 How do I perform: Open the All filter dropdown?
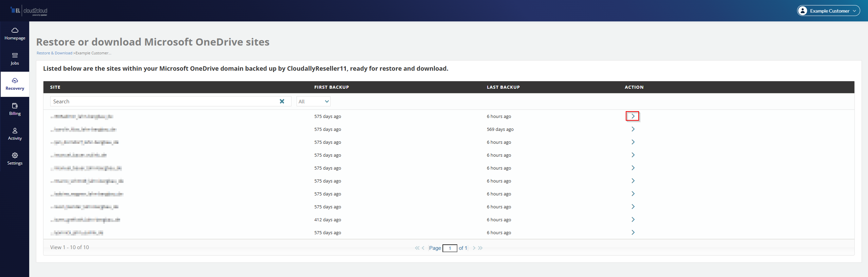pyautogui.click(x=313, y=101)
